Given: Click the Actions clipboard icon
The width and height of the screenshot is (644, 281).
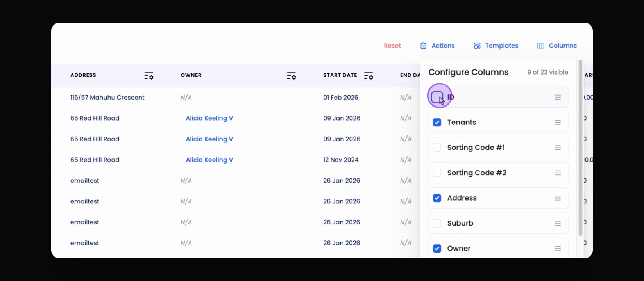Looking at the screenshot, I should (423, 46).
